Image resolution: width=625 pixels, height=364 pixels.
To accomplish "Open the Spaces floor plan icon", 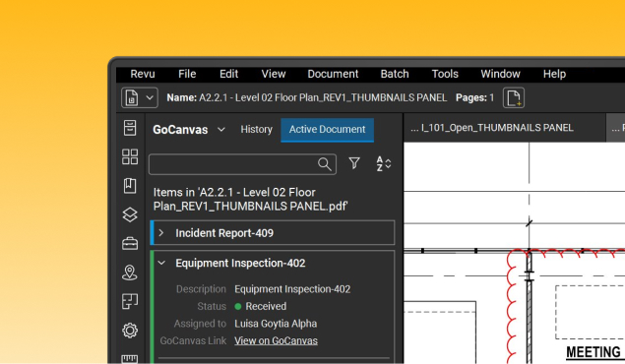I will click(130, 301).
